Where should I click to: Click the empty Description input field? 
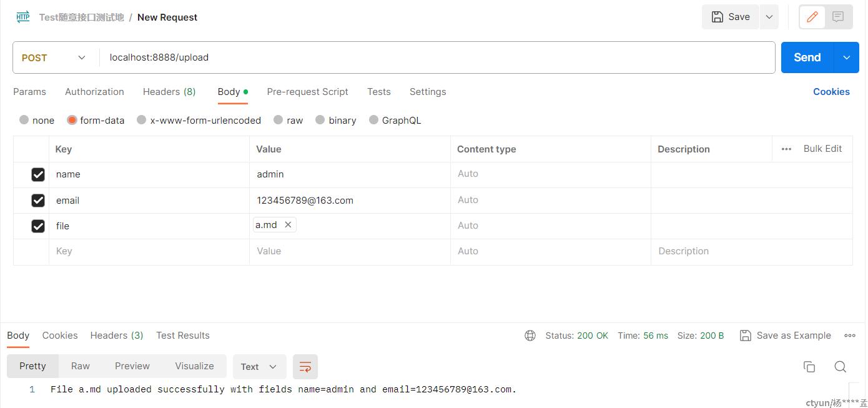tap(752, 251)
